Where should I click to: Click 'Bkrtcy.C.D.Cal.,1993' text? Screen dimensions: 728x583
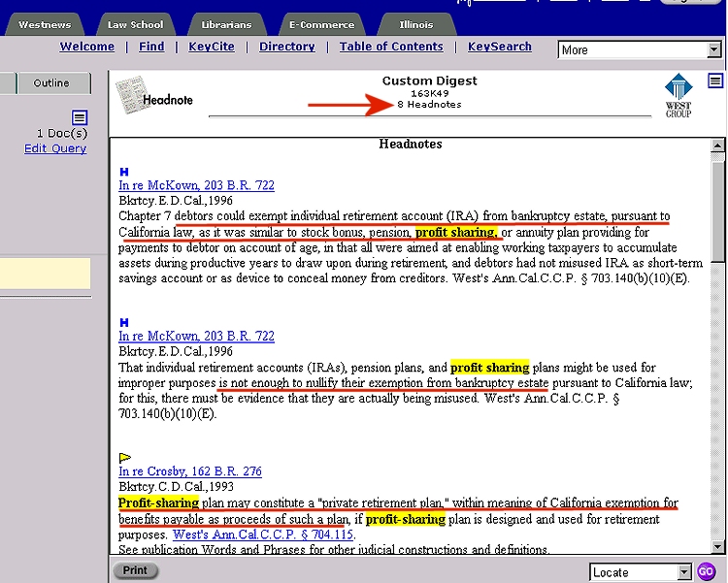click(176, 486)
